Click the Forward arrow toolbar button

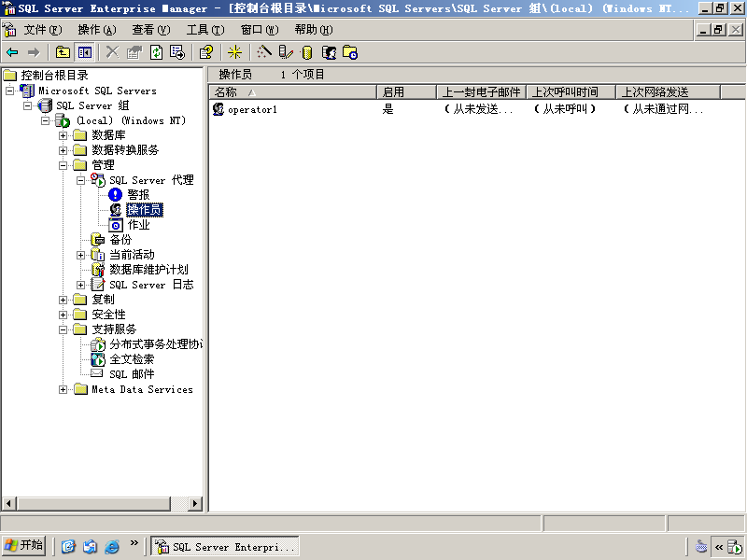pos(34,52)
